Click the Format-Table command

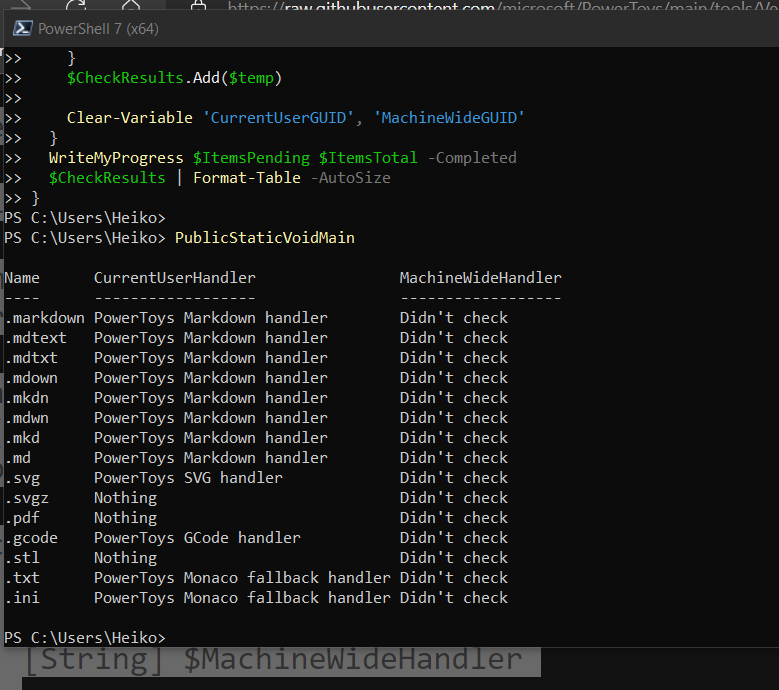pos(246,178)
